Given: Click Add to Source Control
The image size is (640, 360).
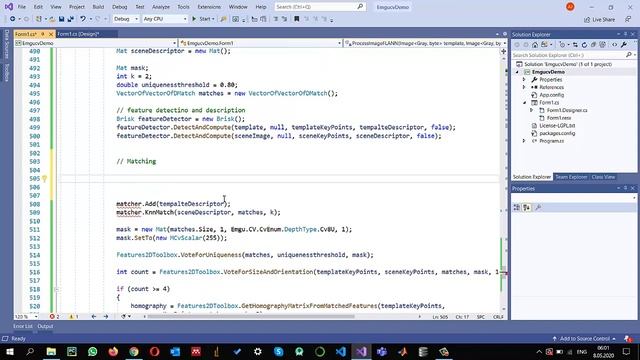Looking at the screenshot, I should point(584,339).
